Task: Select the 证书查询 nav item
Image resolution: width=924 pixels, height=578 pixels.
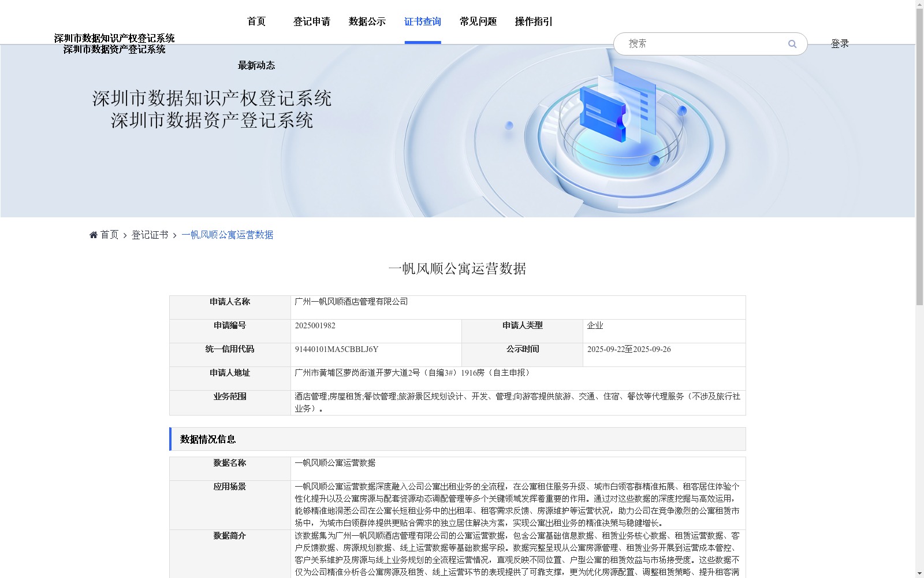Action: click(x=423, y=21)
